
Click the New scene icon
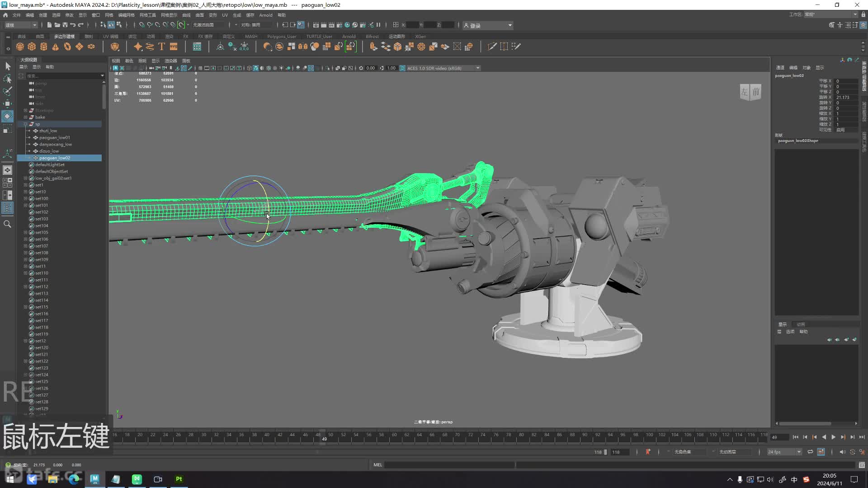49,25
